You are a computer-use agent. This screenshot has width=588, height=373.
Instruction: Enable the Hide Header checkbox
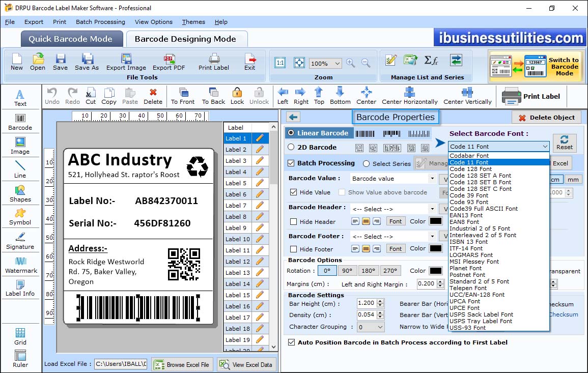294,221
